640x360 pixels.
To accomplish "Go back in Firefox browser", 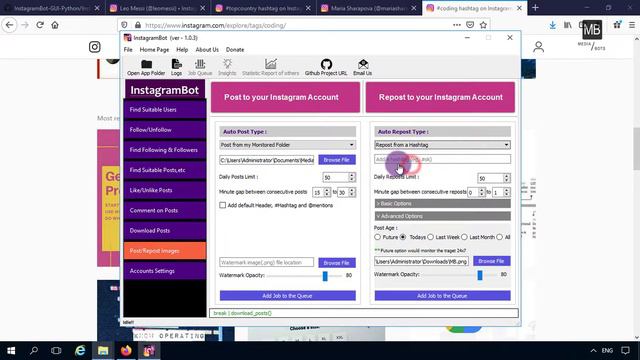I will coord(9,25).
